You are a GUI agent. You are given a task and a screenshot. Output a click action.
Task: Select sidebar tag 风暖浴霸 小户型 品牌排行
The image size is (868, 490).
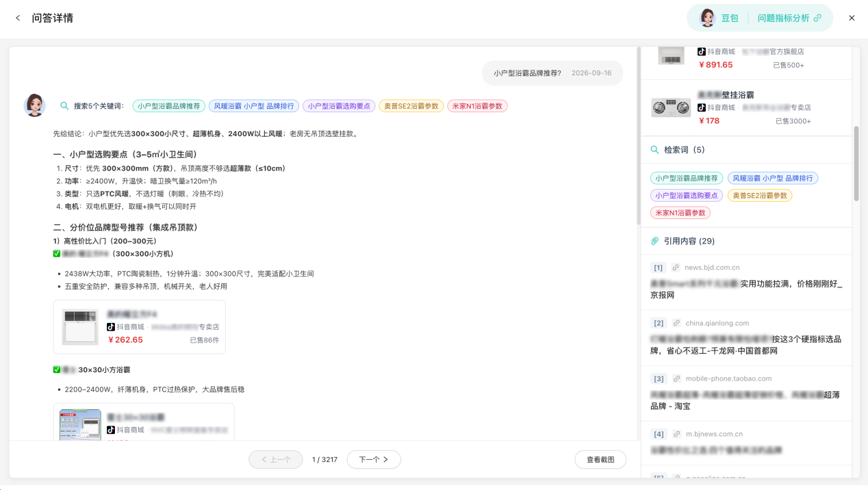[x=773, y=178]
